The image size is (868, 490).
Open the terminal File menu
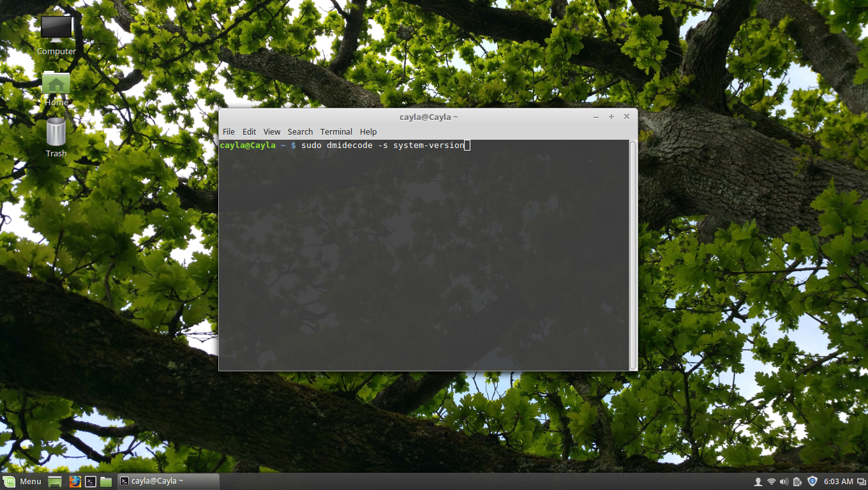[x=228, y=131]
